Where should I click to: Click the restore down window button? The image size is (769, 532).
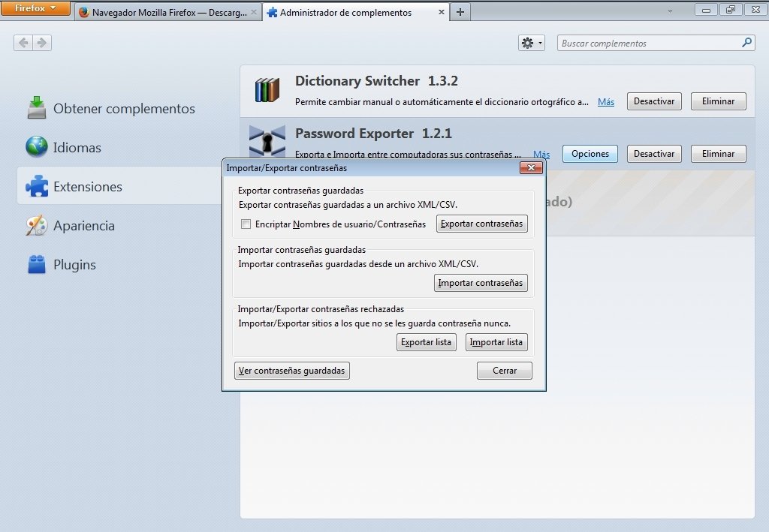click(x=731, y=9)
